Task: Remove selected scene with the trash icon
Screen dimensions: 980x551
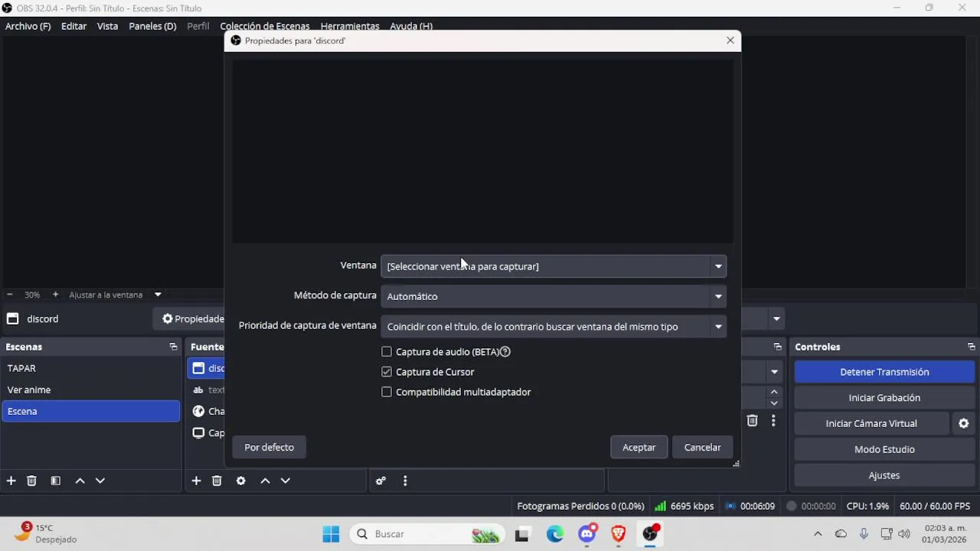Action: tap(31, 481)
